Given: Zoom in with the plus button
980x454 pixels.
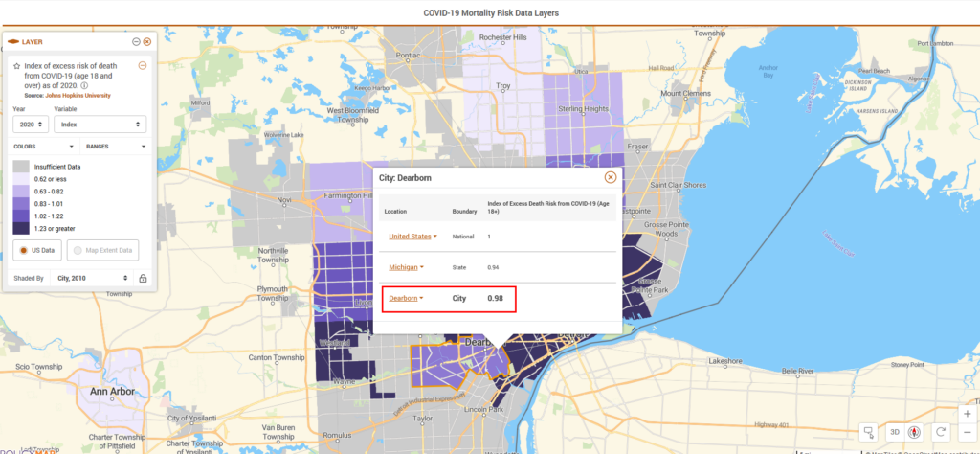Looking at the screenshot, I should 968,414.
